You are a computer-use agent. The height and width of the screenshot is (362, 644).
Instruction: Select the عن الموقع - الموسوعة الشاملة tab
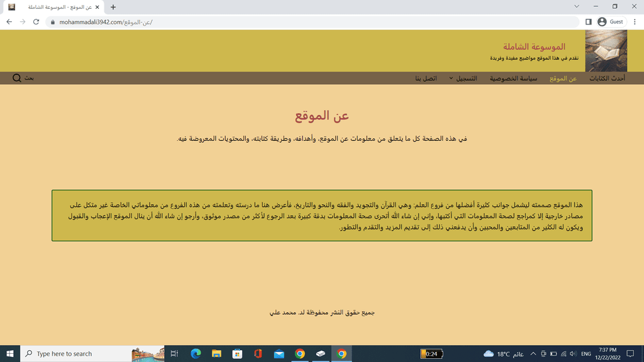pos(53,7)
